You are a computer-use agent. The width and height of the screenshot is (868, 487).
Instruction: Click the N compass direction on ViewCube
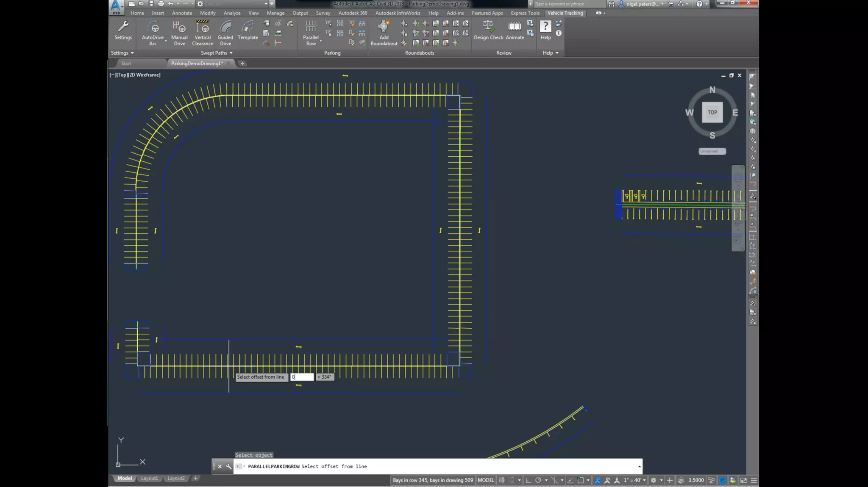(x=712, y=90)
